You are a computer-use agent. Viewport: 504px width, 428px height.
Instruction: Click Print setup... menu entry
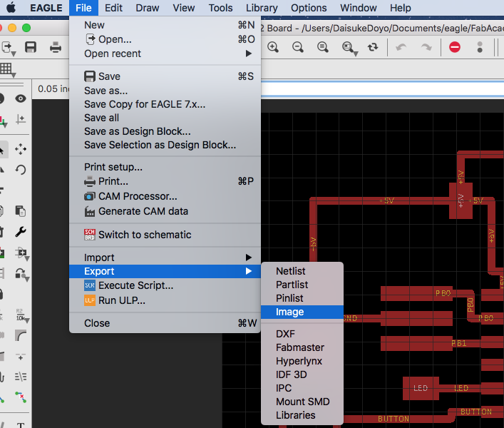[x=165, y=167]
